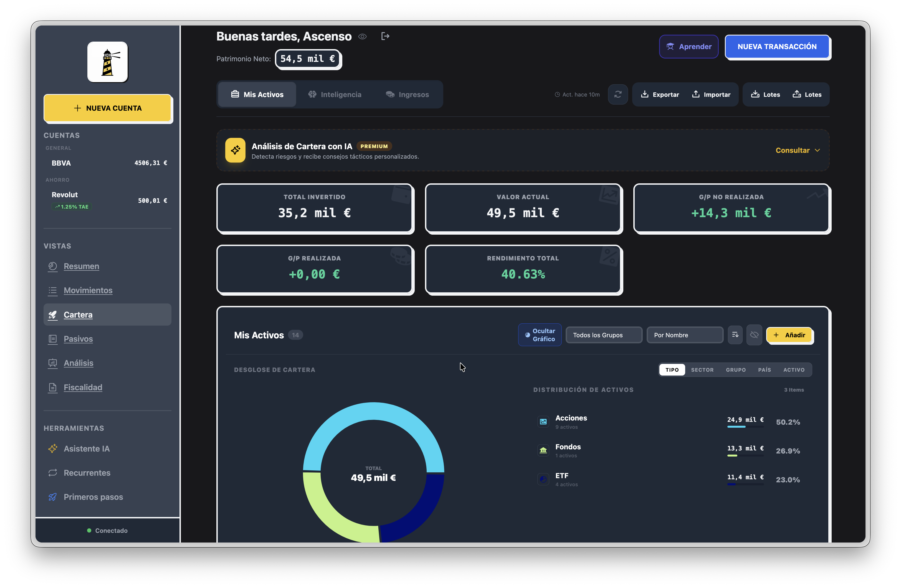
Task: Click the 14 count badge beside Mis Activos
Action: 295,335
